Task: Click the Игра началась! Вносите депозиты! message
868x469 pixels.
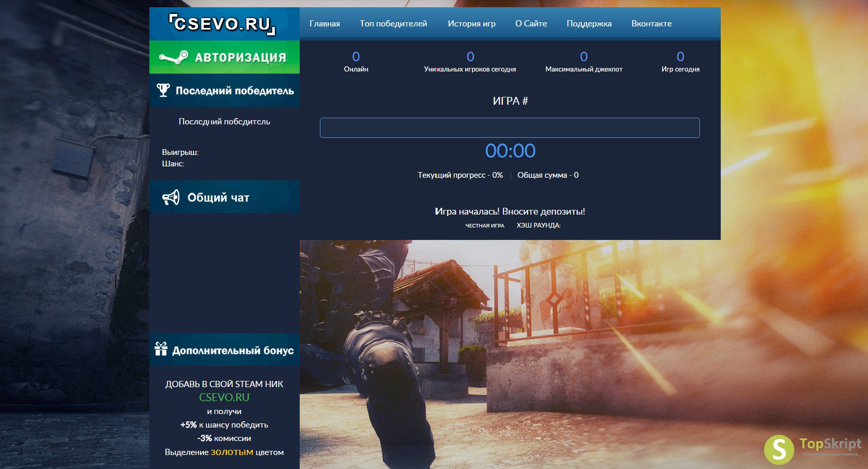Action: pos(510,211)
